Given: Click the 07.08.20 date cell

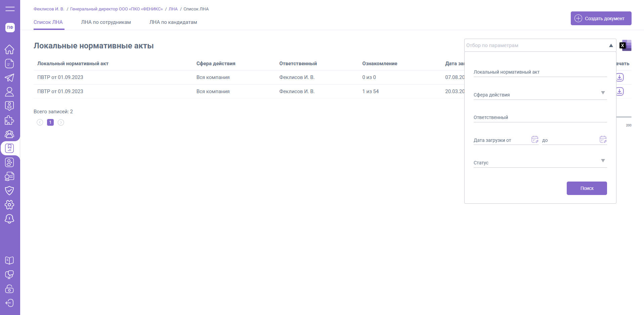Looking at the screenshot, I should coord(455,77).
